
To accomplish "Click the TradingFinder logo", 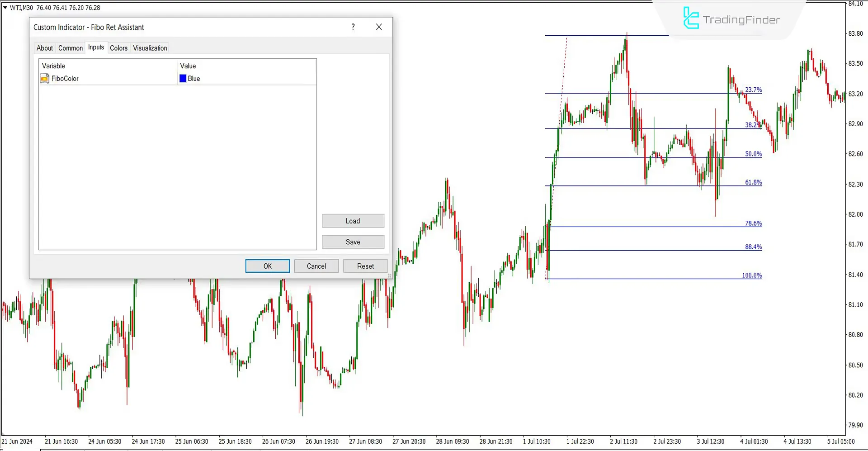I will (x=731, y=19).
